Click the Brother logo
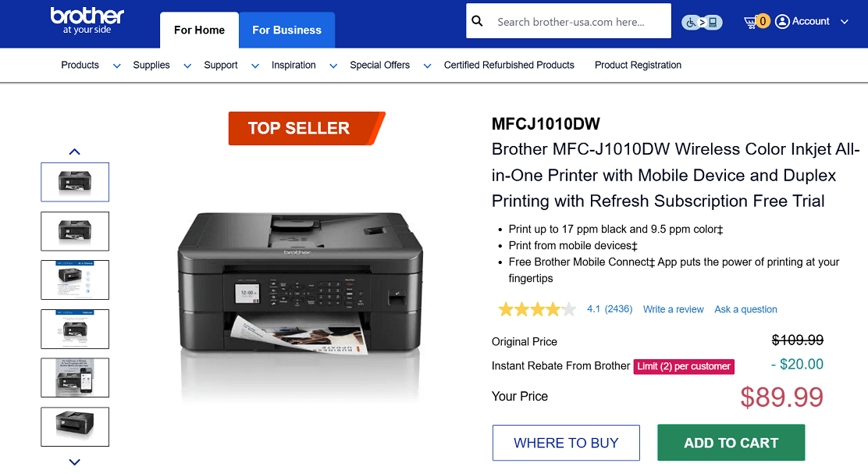This screenshot has width=868, height=474. pos(87,21)
